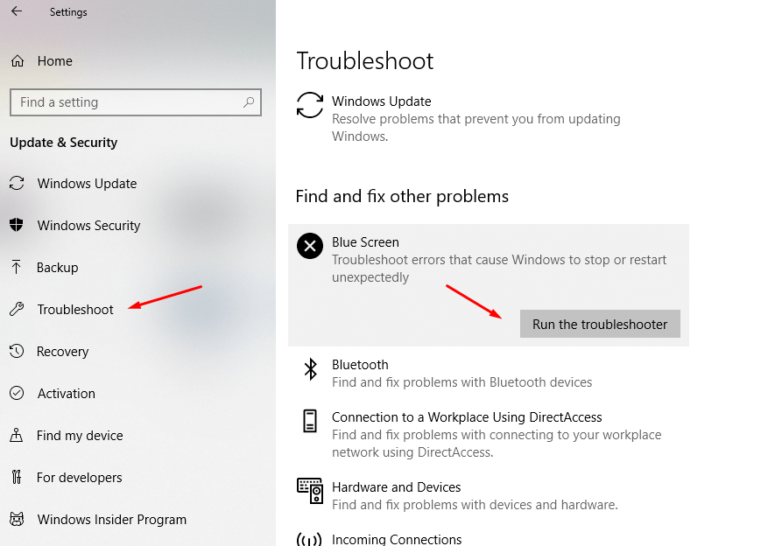This screenshot has width=768, height=546.
Task: Click the Blue Screen X icon
Action: 310,246
